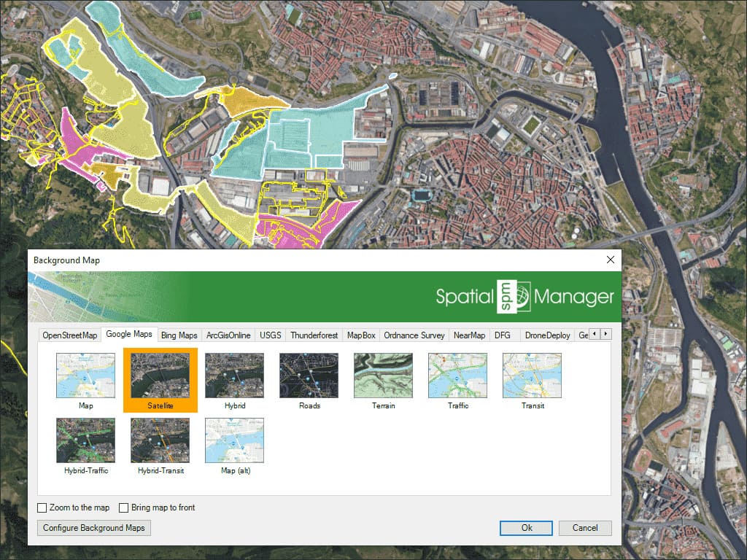Image resolution: width=747 pixels, height=560 pixels.
Task: Select the Hybrid-Transit map style
Action: [159, 439]
